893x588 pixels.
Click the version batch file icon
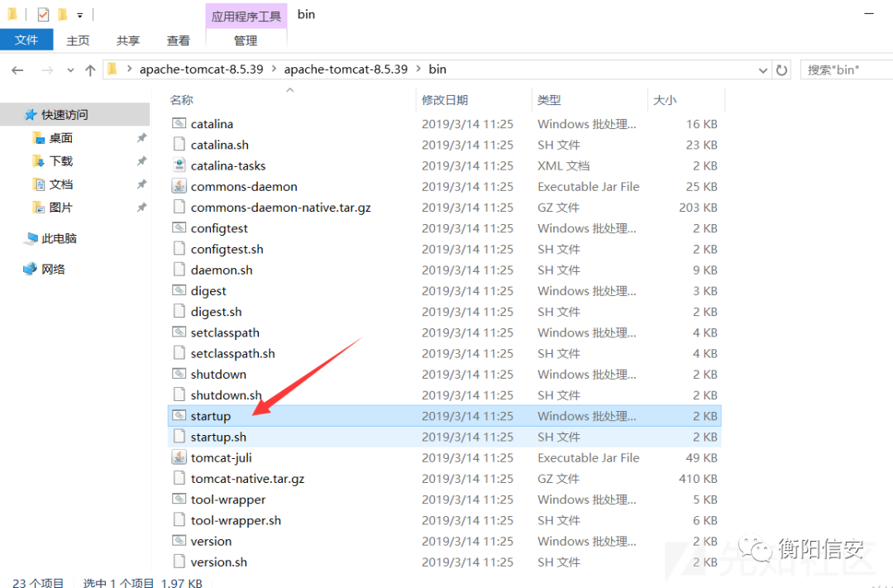coord(179,540)
